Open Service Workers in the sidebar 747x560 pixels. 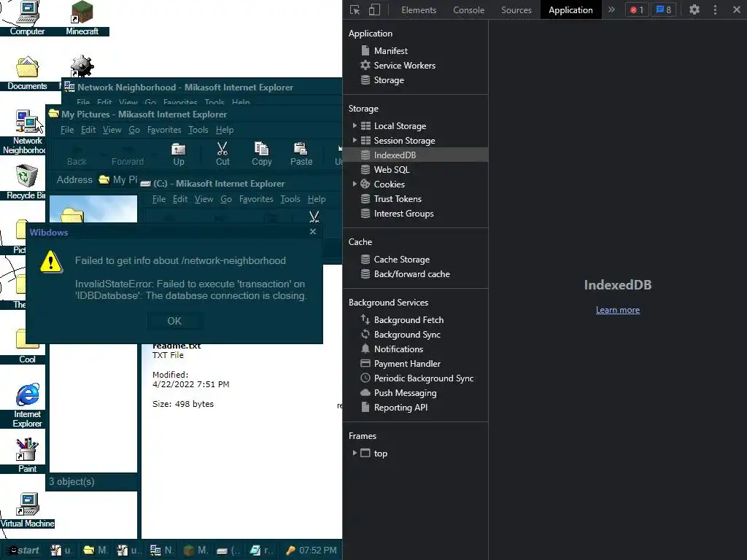coord(404,65)
